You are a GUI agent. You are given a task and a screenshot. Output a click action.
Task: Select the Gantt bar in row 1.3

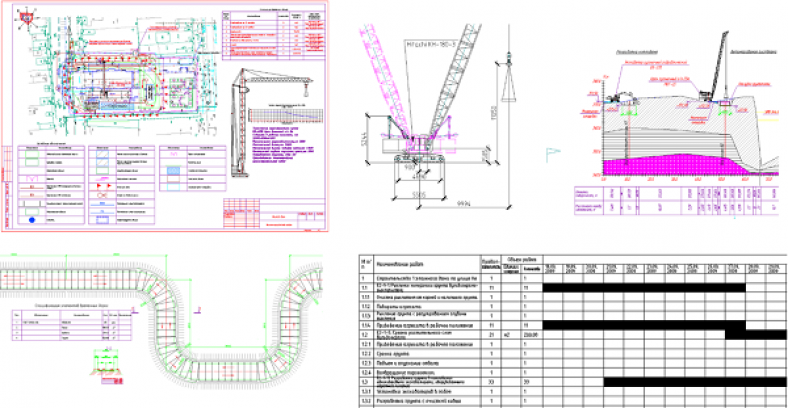695,382
